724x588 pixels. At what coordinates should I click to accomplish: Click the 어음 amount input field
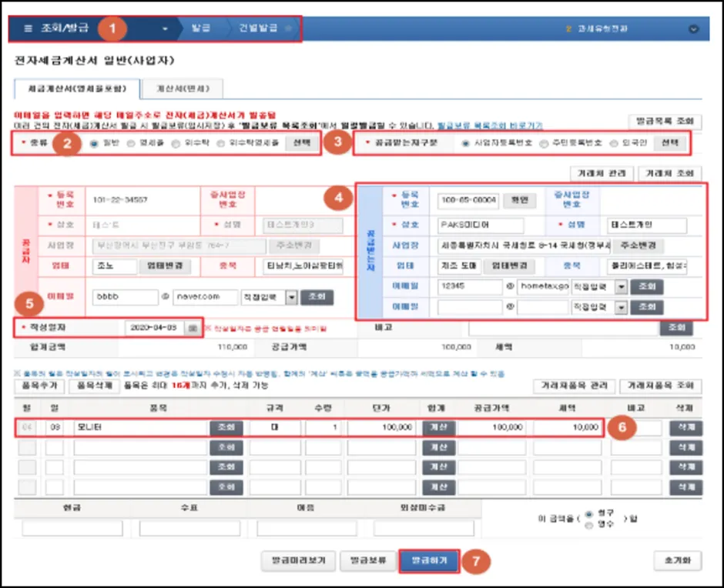pos(307,529)
